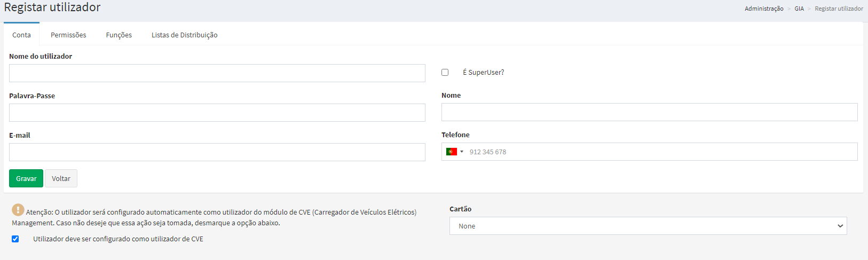Click the orange warning attention icon
This screenshot has width=868, height=260.
click(x=18, y=210)
